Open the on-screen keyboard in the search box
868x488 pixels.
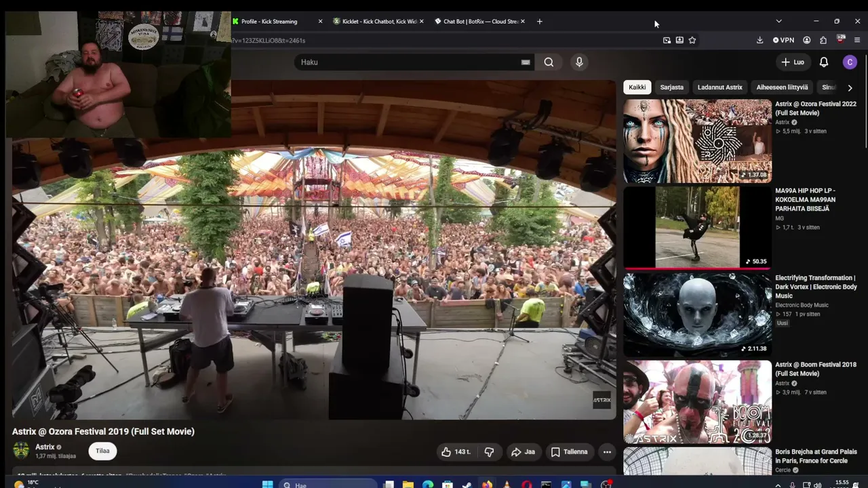(526, 62)
